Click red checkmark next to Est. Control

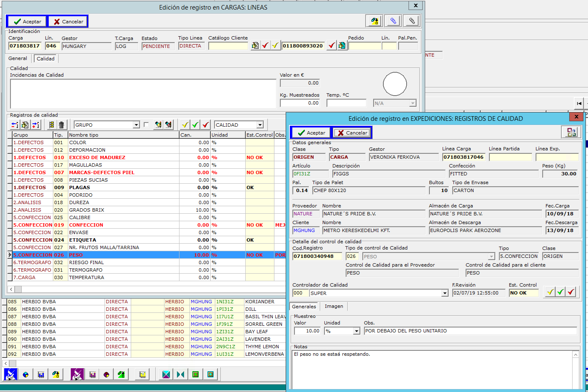click(571, 292)
